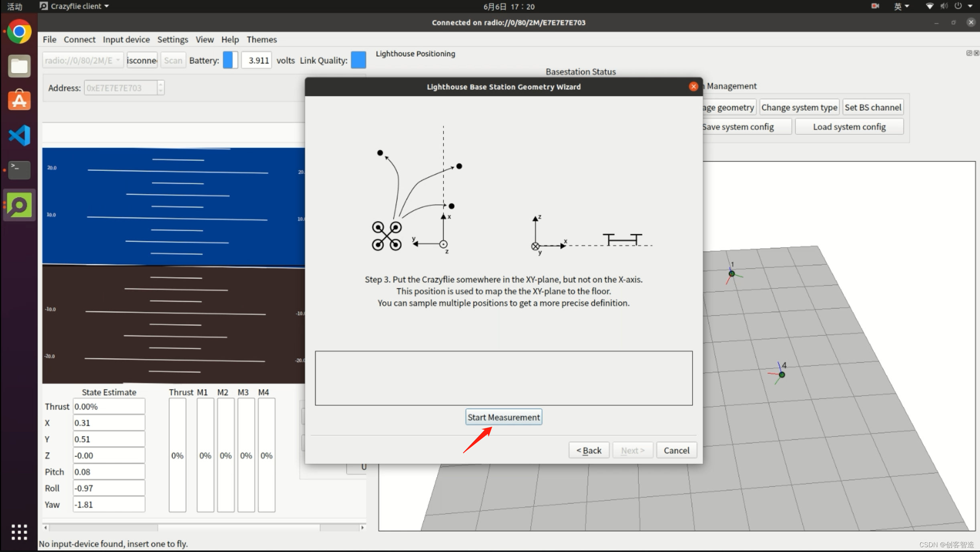
Task: Open Visual Studio Code from dock
Action: [19, 135]
